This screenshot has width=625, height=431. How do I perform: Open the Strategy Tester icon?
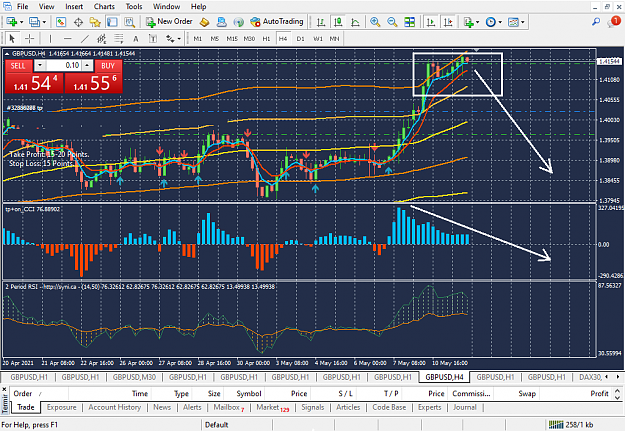pos(130,22)
